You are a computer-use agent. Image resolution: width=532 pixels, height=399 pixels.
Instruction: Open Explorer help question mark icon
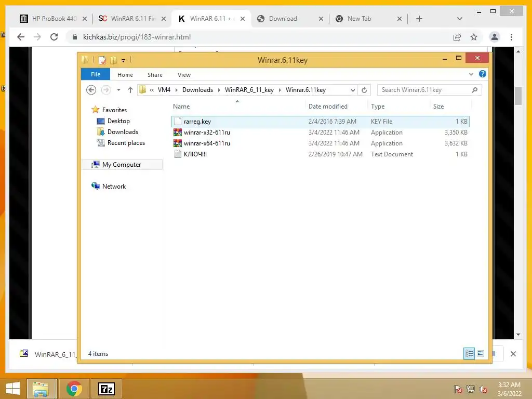[x=483, y=74]
